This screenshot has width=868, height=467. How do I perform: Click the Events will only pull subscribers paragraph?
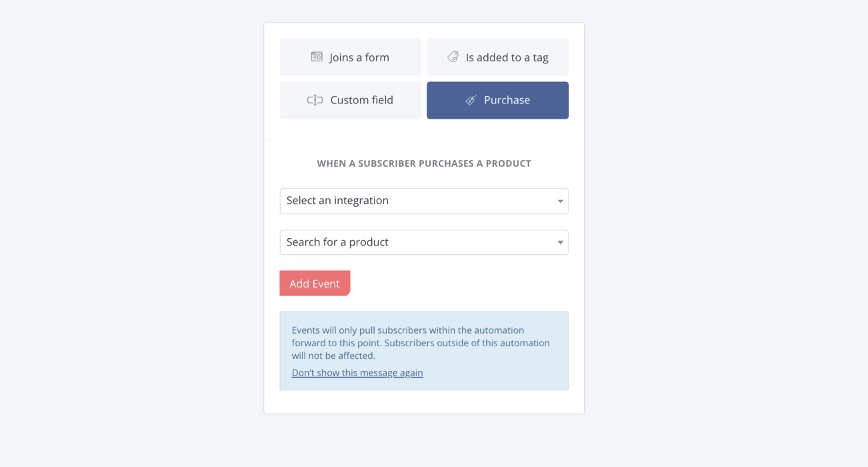(x=421, y=343)
